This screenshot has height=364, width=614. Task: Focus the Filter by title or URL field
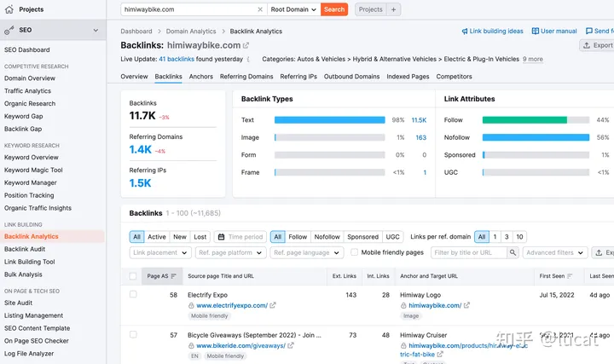pyautogui.click(x=469, y=253)
